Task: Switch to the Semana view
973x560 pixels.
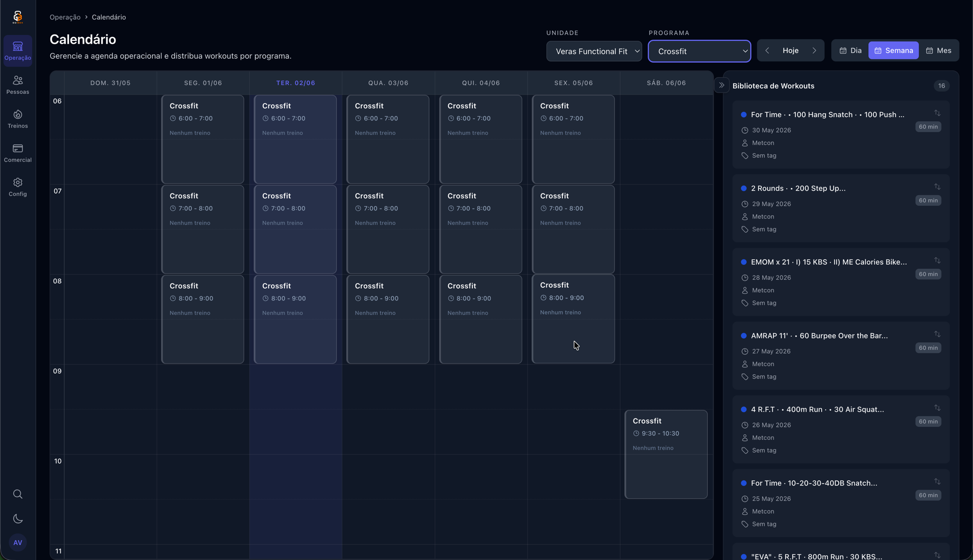Action: (894, 51)
